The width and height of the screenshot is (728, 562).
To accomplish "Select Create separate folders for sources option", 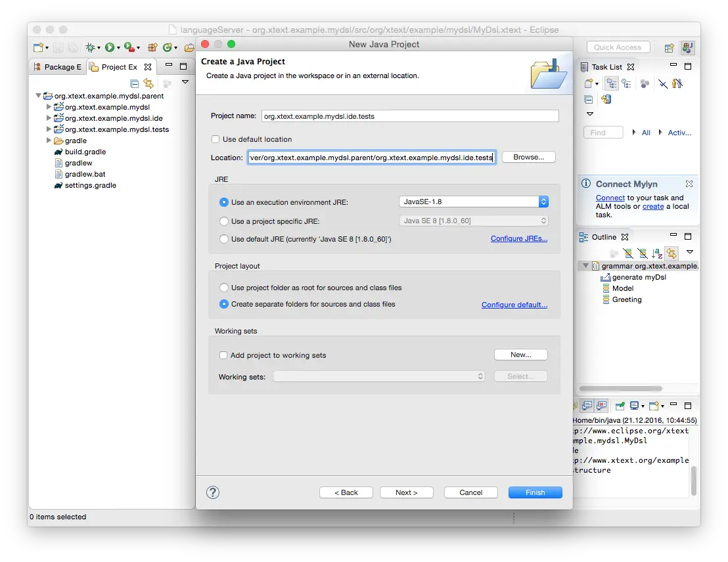I will [x=224, y=304].
